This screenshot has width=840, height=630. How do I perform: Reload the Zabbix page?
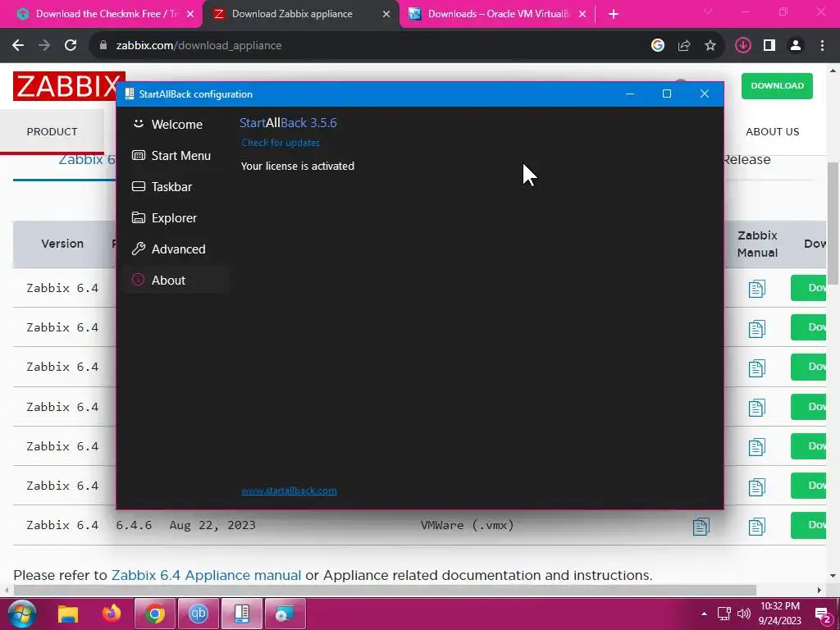pyautogui.click(x=71, y=46)
